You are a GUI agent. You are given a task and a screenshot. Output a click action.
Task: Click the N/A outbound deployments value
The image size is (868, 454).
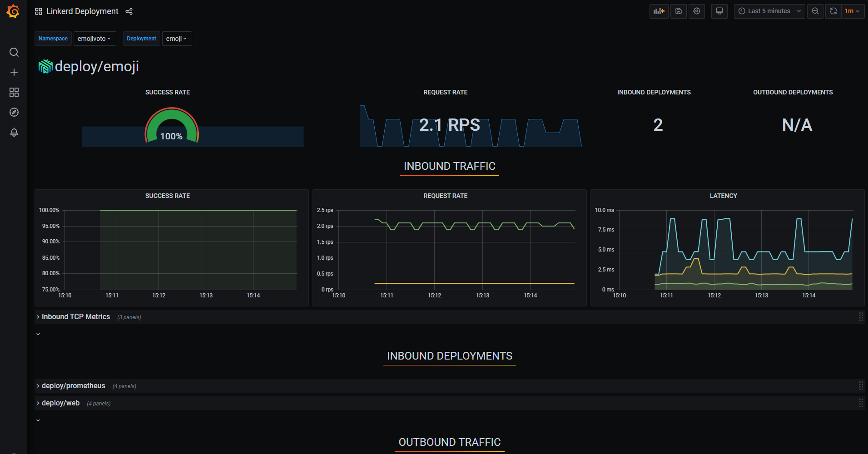(797, 125)
